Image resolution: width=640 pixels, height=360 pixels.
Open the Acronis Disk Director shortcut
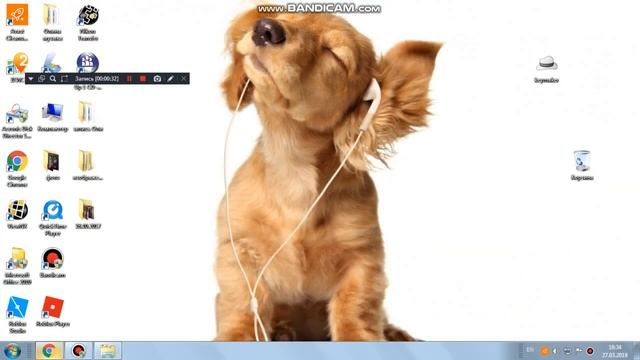[17, 120]
